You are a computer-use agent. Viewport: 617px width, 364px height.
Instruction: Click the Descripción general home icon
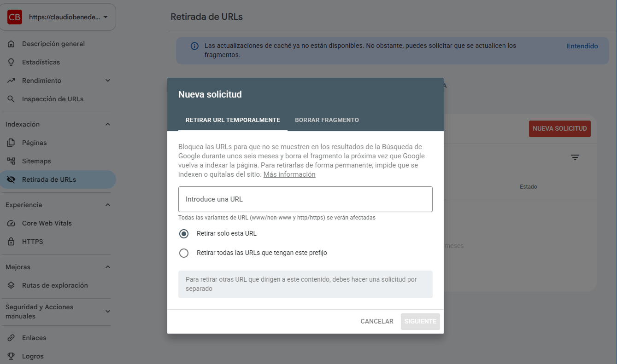pos(12,44)
